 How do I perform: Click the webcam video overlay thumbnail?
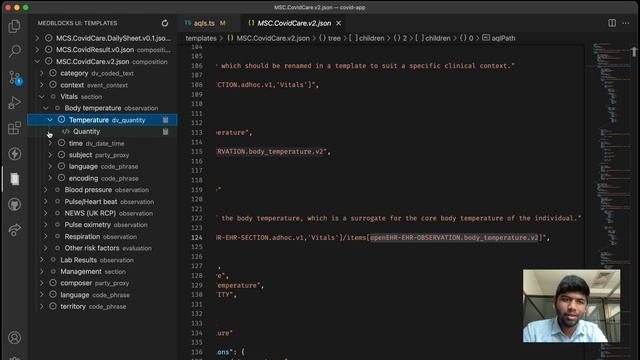click(x=571, y=306)
